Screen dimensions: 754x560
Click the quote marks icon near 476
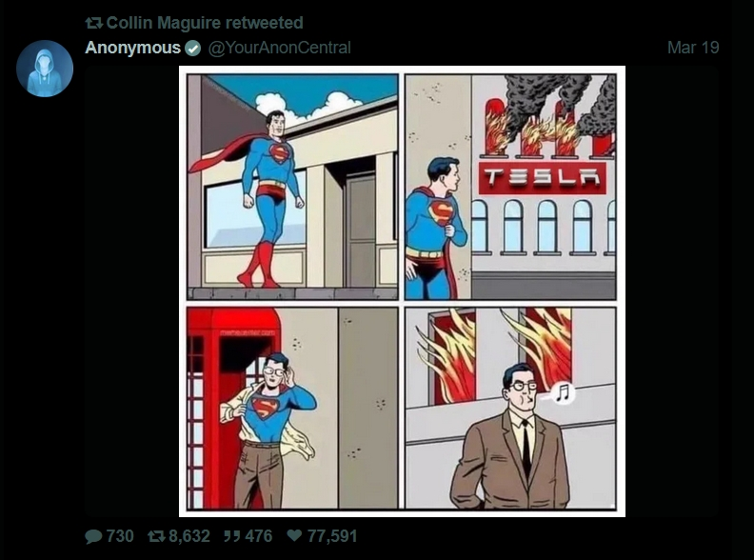232,536
